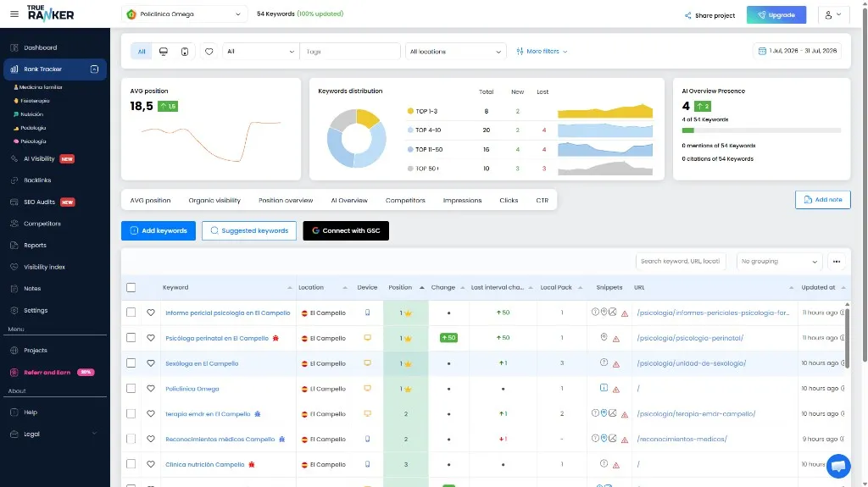Focus the search keyword, URL field

pyautogui.click(x=681, y=261)
